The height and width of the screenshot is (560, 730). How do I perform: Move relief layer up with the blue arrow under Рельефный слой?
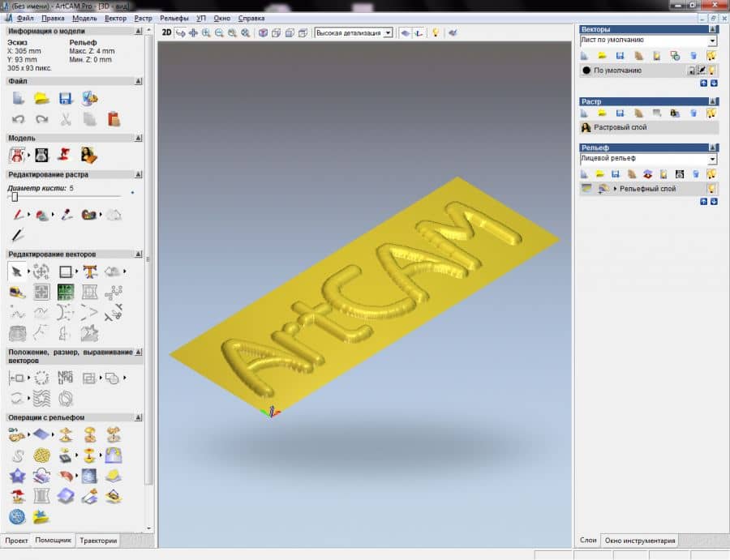703,202
